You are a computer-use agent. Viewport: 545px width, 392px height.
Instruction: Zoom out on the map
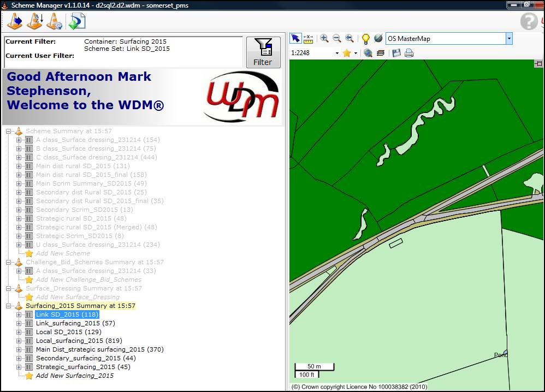pyautogui.click(x=337, y=39)
